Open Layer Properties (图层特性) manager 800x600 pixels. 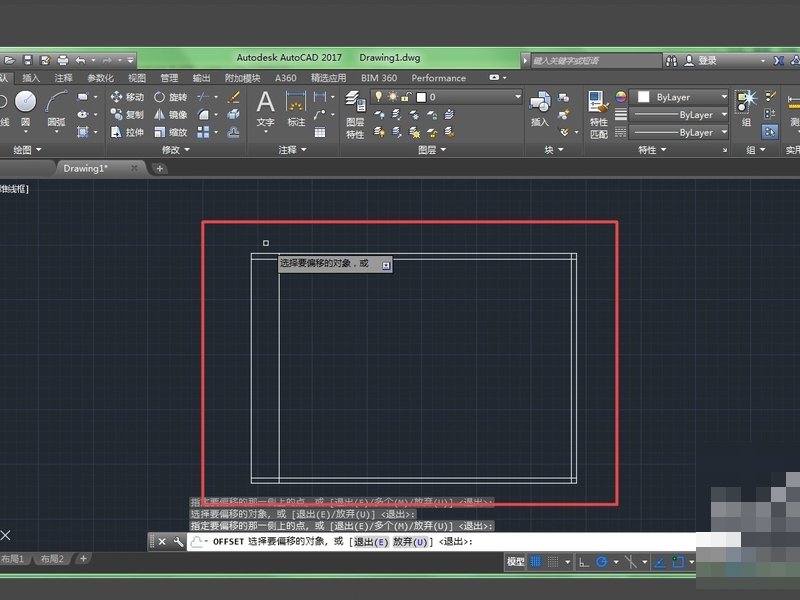click(355, 115)
